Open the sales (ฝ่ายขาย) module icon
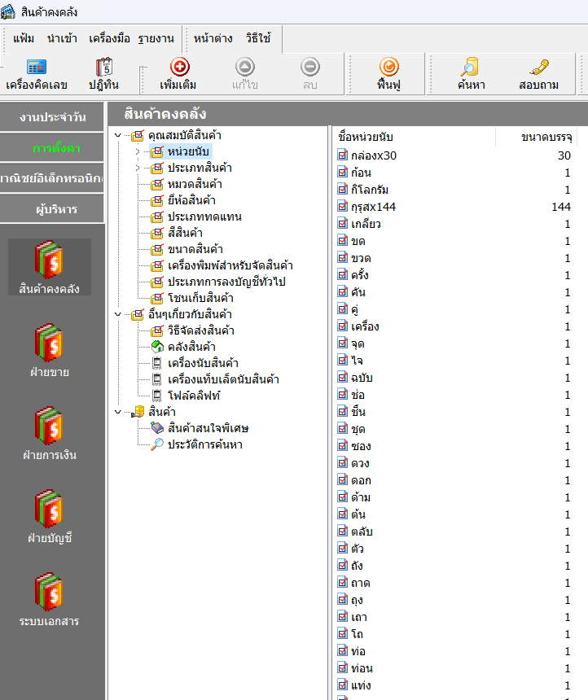Image resolution: width=588 pixels, height=700 pixels. tap(48, 342)
